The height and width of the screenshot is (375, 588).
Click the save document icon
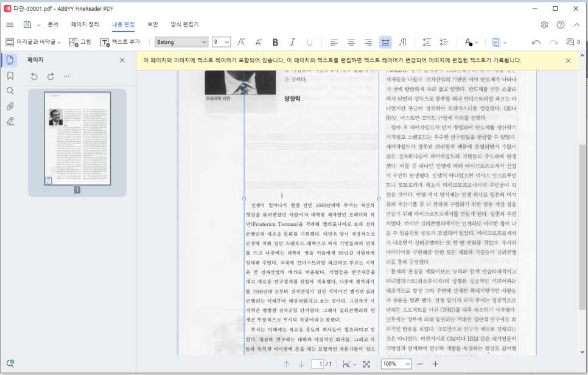27,25
